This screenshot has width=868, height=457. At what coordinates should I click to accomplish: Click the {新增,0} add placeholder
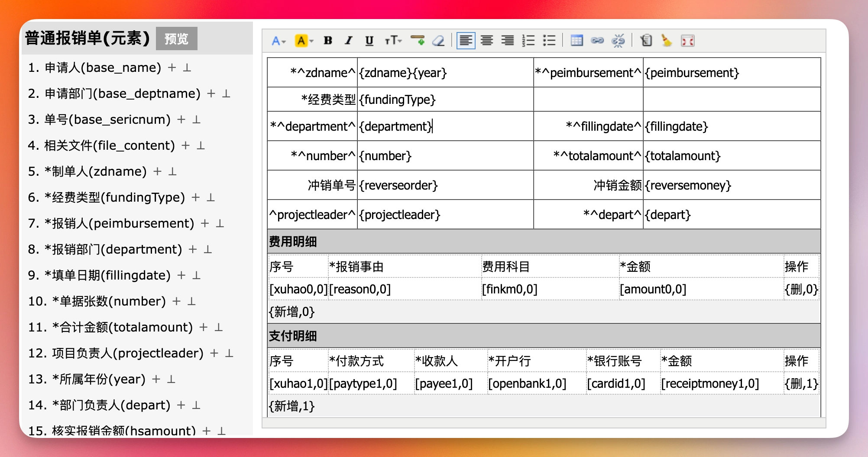[292, 312]
